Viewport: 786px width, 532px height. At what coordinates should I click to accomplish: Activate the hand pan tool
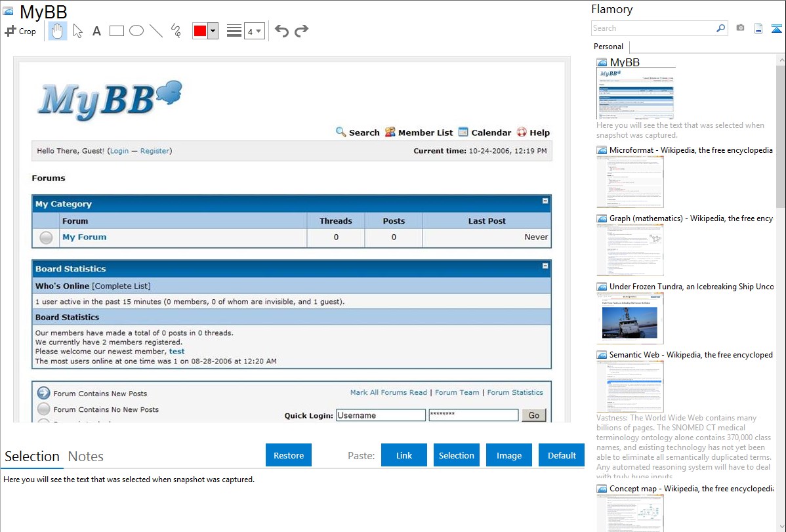click(58, 31)
